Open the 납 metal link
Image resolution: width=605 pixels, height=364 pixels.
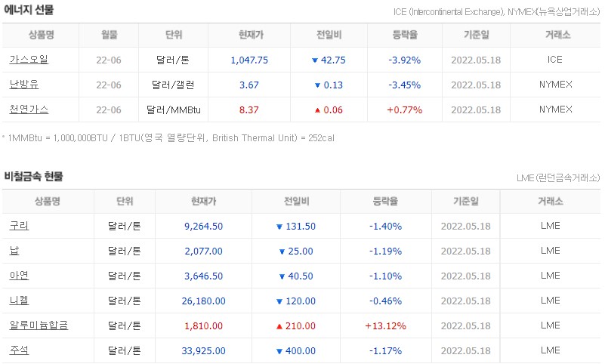(x=14, y=251)
